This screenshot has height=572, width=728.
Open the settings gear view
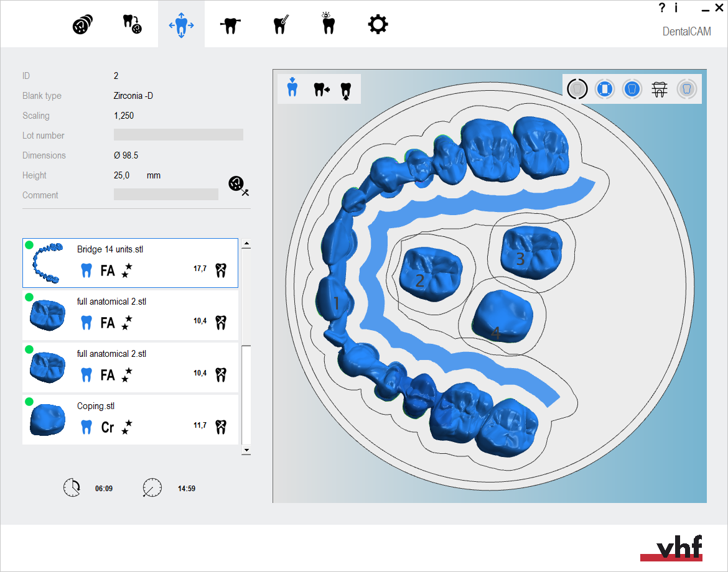click(378, 24)
